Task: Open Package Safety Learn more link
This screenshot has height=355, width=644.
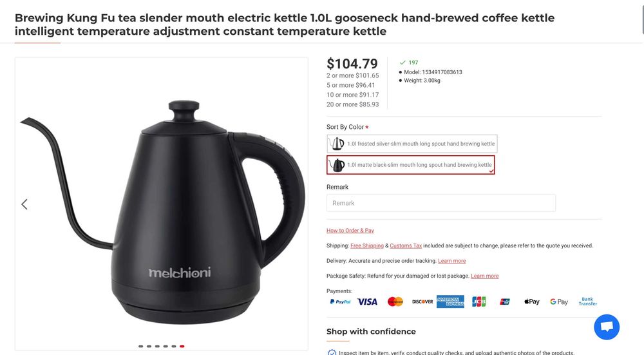Action: tap(485, 276)
